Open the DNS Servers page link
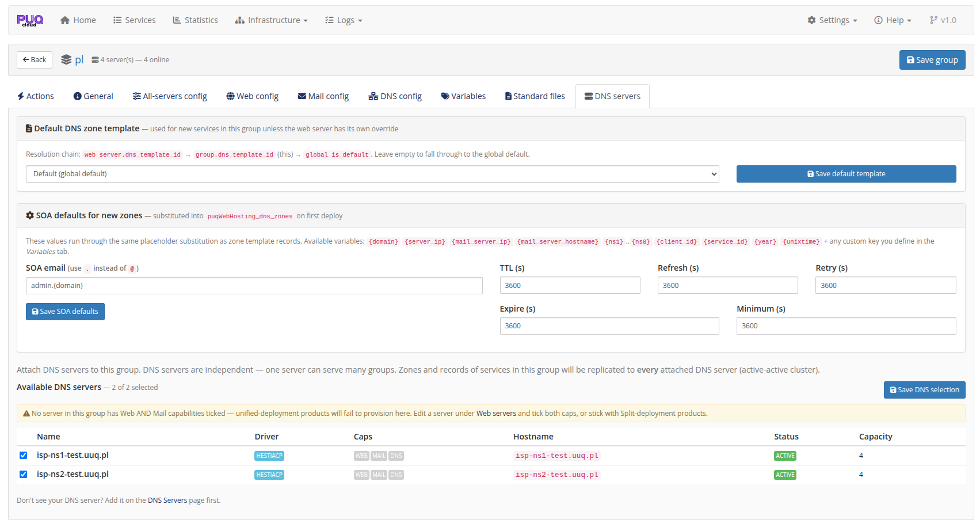980x523 pixels. (167, 501)
